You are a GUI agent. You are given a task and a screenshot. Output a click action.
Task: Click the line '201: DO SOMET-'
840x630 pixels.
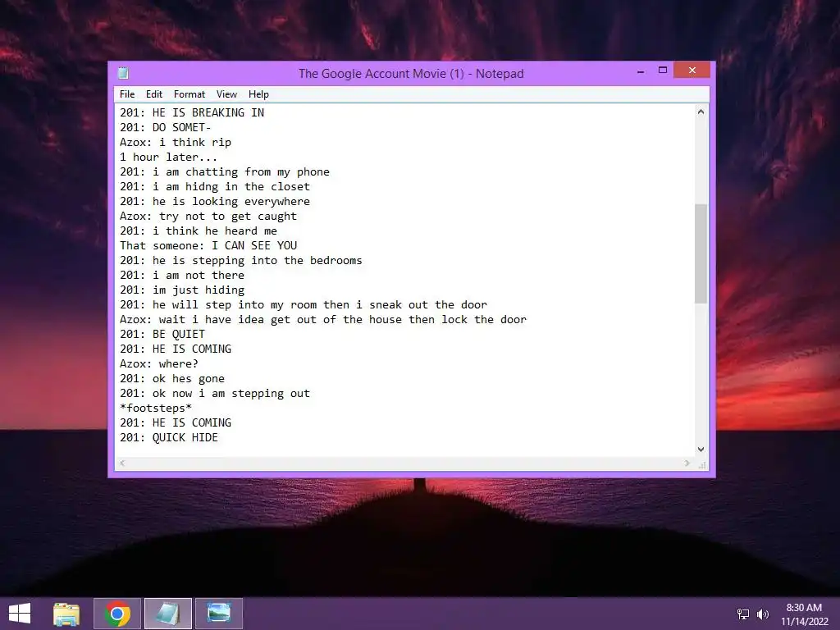pyautogui.click(x=165, y=127)
